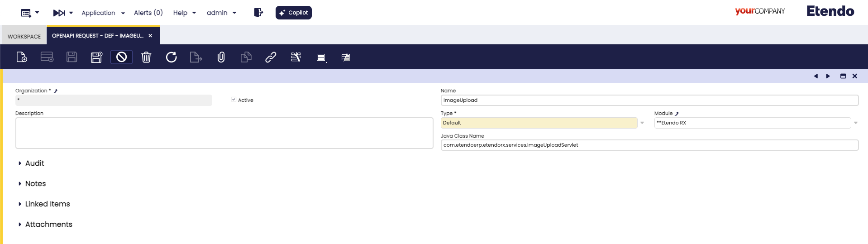Click the Delete trash can icon
Screen dimensions: 868x244
pyautogui.click(x=146, y=57)
